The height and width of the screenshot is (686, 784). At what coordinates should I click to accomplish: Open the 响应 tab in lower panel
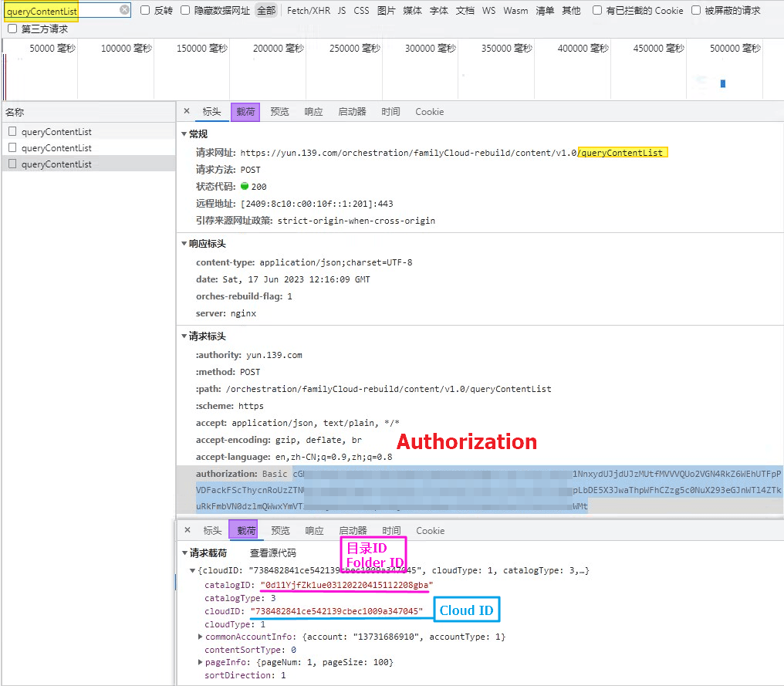[314, 530]
